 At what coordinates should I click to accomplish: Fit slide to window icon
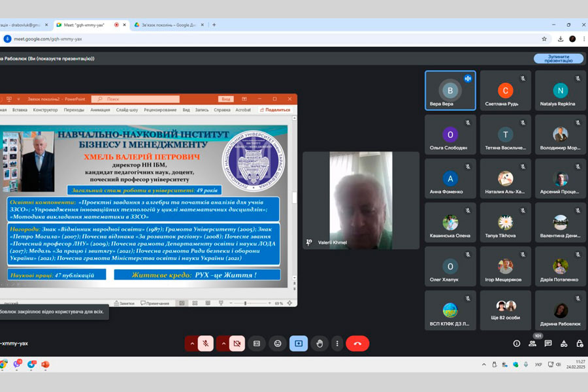pos(289,303)
